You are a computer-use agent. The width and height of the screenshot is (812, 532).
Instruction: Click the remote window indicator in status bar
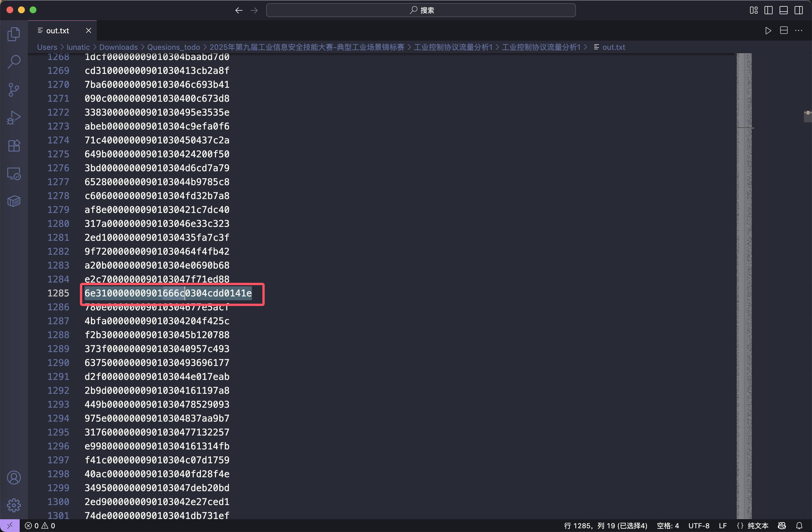click(10, 526)
